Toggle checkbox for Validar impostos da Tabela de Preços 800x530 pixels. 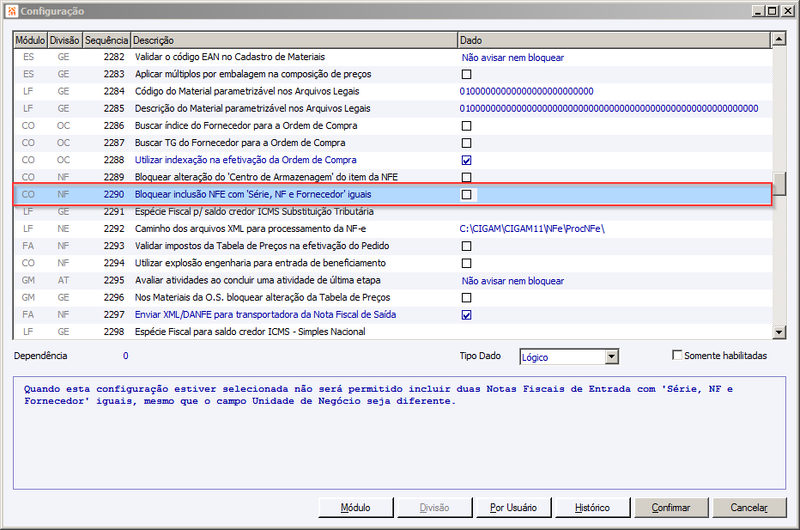466,246
